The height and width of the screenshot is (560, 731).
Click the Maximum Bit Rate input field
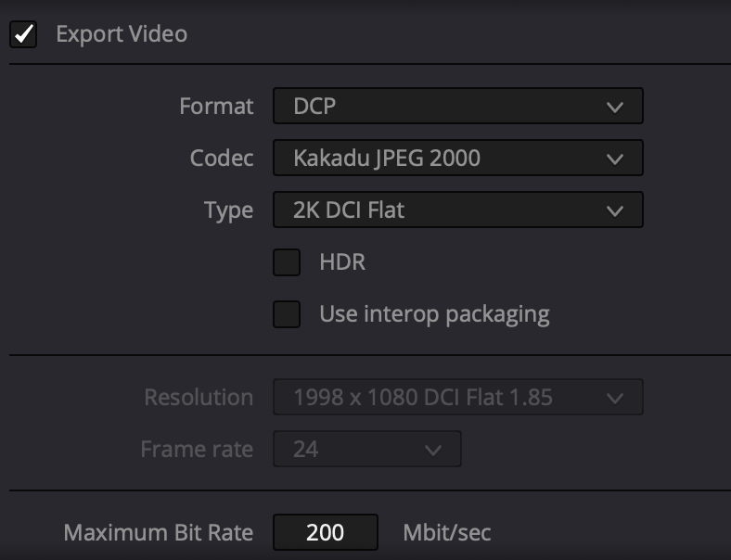click(326, 532)
